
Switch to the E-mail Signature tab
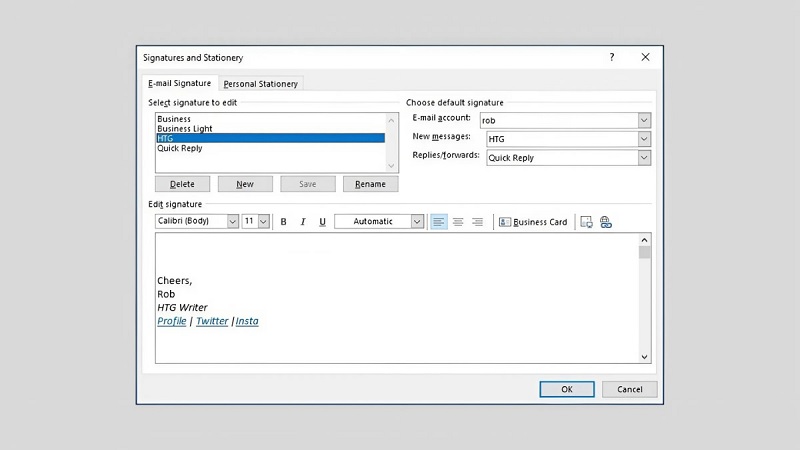point(180,83)
